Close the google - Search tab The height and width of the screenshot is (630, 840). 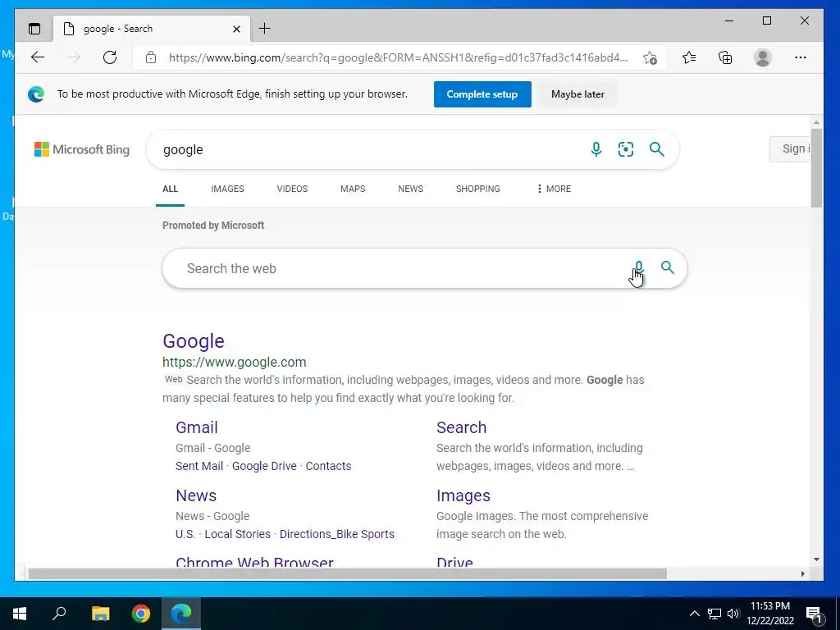(236, 29)
